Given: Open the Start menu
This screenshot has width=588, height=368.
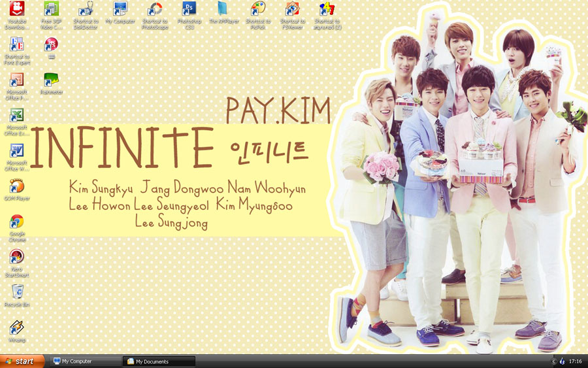Looking at the screenshot, I should point(22,361).
